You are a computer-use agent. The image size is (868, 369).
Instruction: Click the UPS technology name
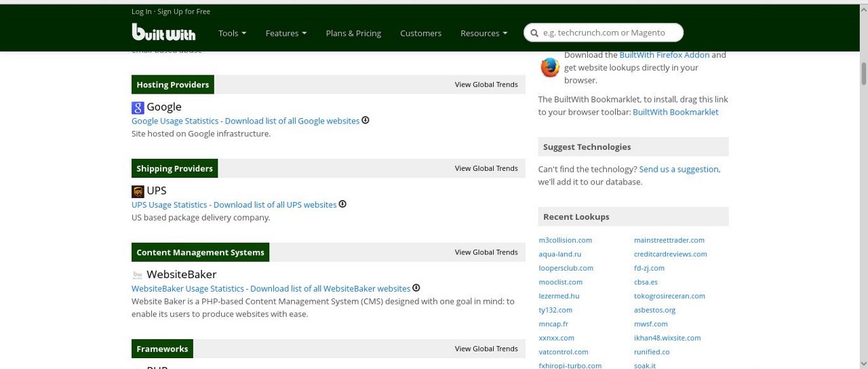157,191
